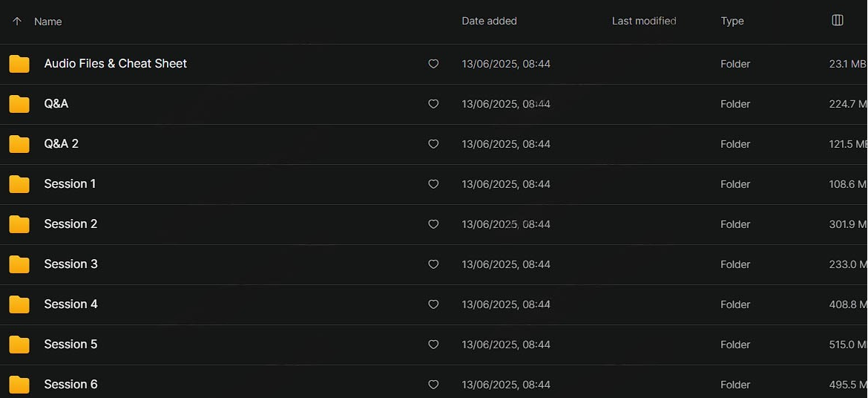Open the Session 5 folder name
Image resolution: width=868 pixels, height=398 pixels.
click(70, 345)
